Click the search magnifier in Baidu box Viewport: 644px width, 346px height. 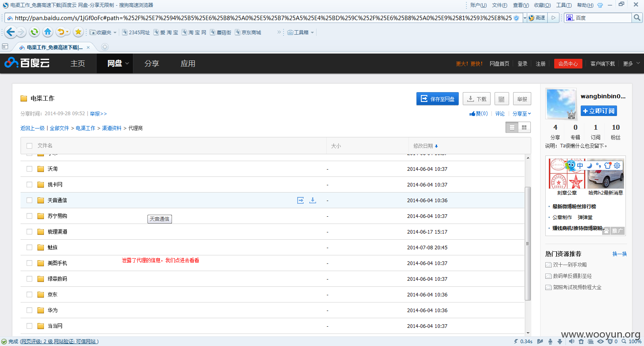(x=637, y=18)
